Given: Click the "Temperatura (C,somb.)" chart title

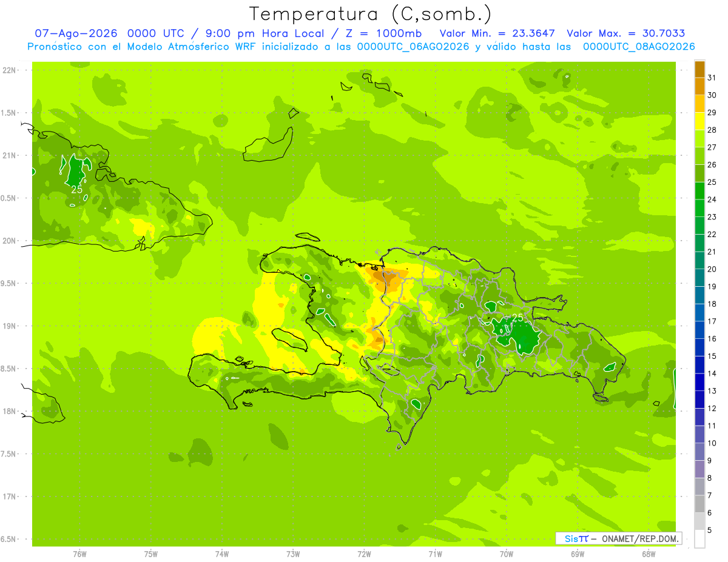Looking at the screenshot, I should pyautogui.click(x=371, y=14).
